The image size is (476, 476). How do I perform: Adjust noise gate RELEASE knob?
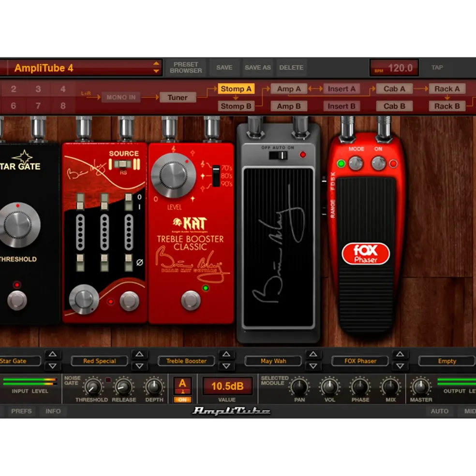tap(124, 387)
